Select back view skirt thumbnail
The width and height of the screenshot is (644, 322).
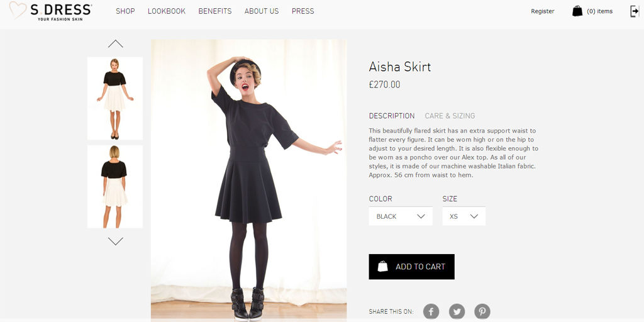pyautogui.click(x=115, y=186)
